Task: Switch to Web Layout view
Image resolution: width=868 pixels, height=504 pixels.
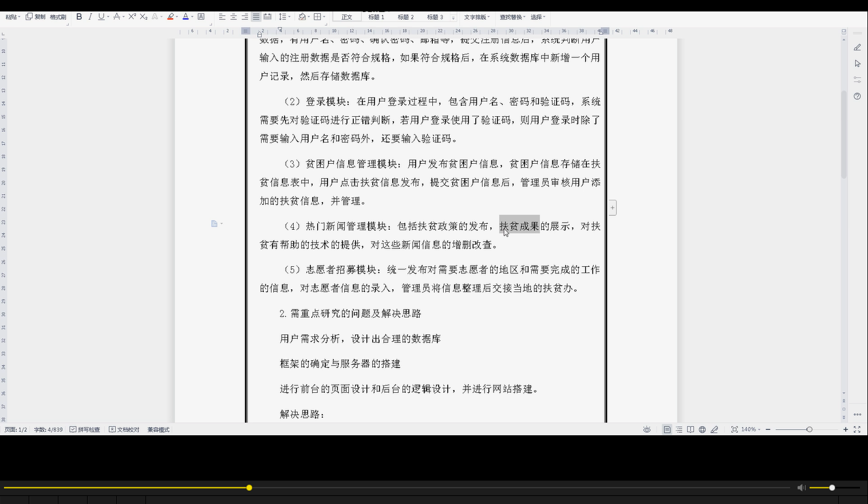Action: coord(702,429)
